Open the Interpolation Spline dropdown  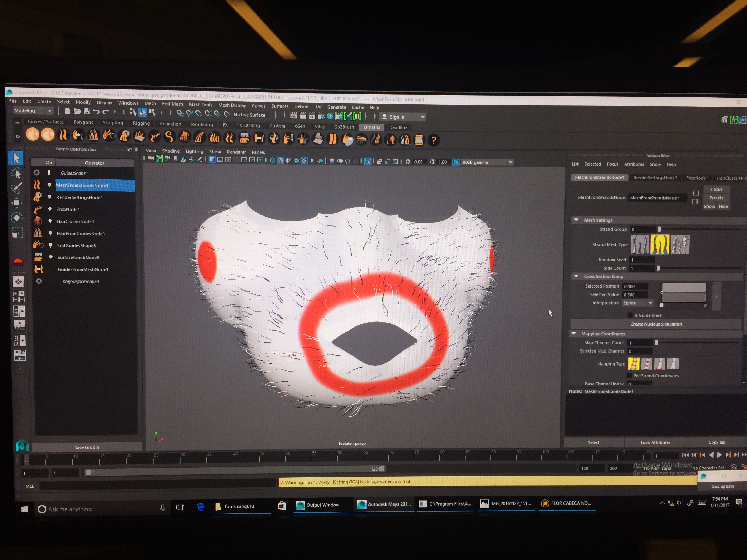coord(638,303)
